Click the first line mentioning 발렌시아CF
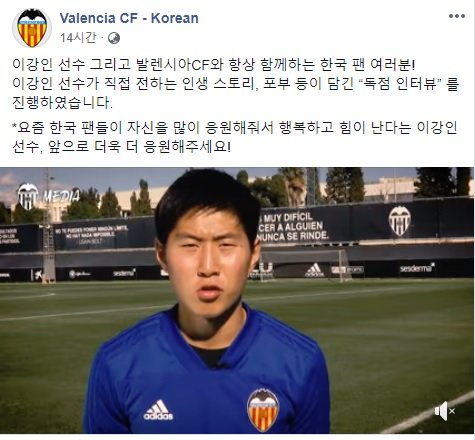 [x=214, y=65]
